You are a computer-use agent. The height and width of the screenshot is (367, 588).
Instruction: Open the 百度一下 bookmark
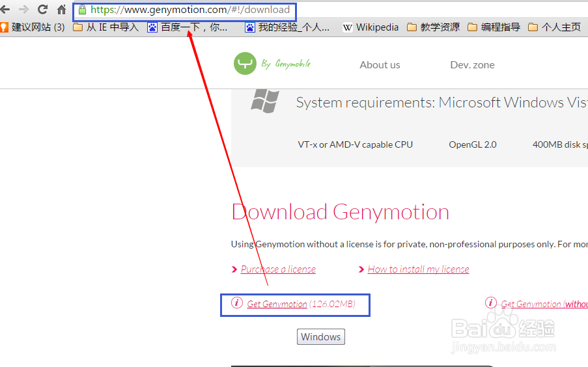pyautogui.click(x=187, y=27)
